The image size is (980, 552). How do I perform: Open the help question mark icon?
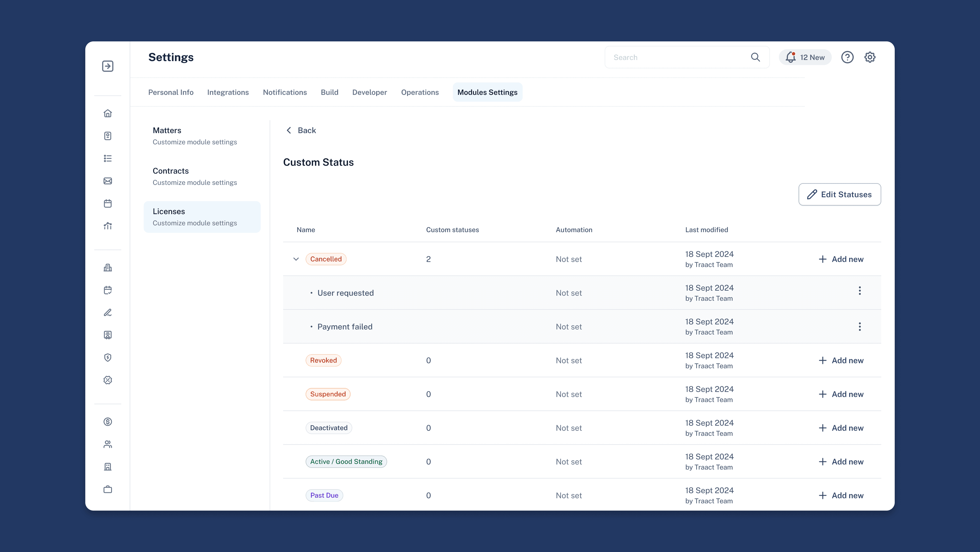(x=847, y=57)
